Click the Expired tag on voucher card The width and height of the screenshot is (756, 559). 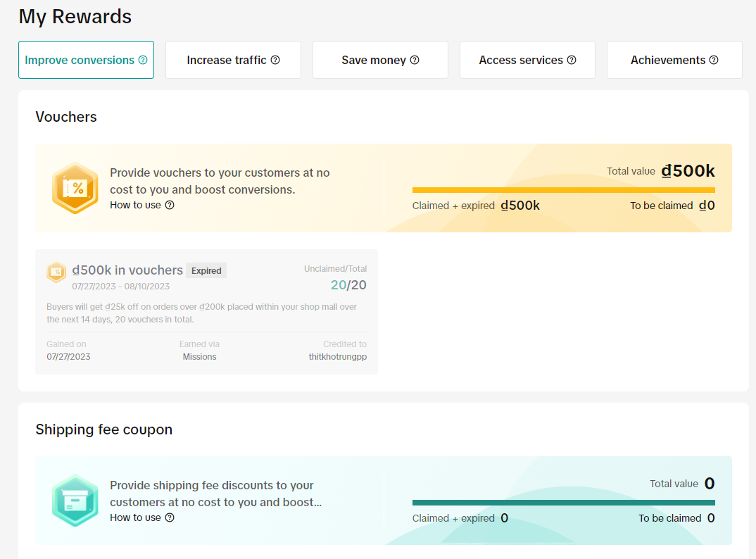pos(206,271)
